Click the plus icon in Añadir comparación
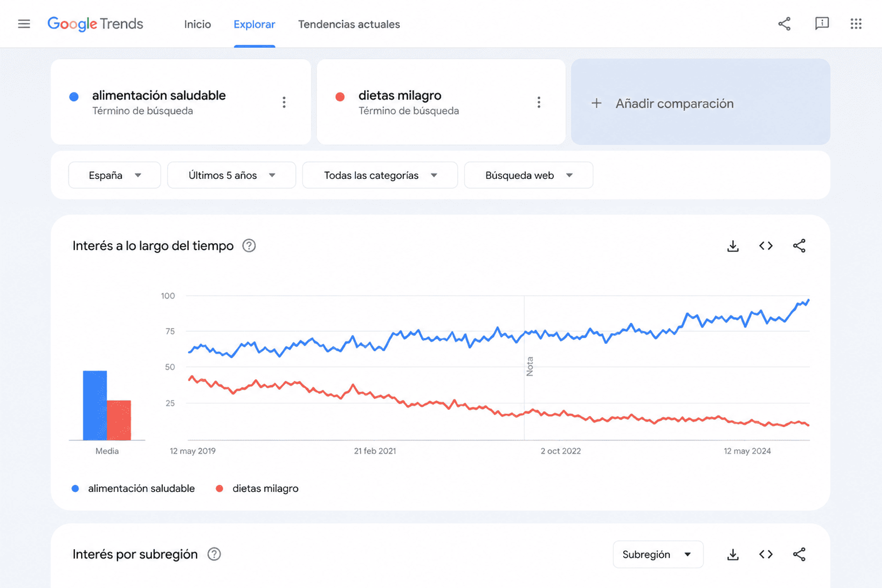The height and width of the screenshot is (588, 882). click(596, 103)
